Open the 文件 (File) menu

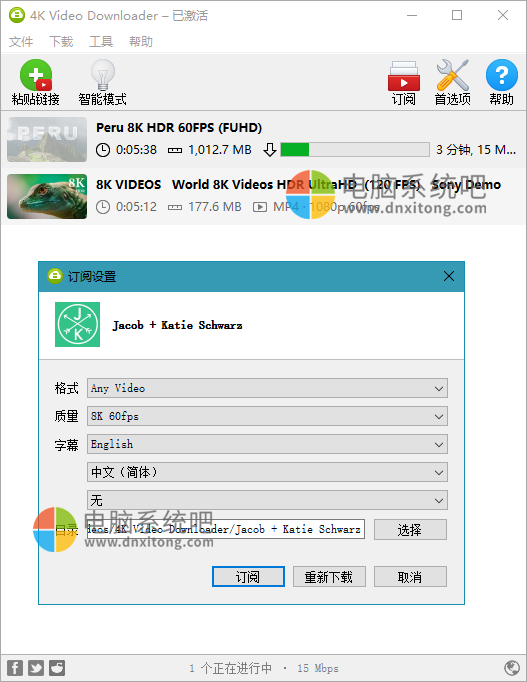coord(21,42)
